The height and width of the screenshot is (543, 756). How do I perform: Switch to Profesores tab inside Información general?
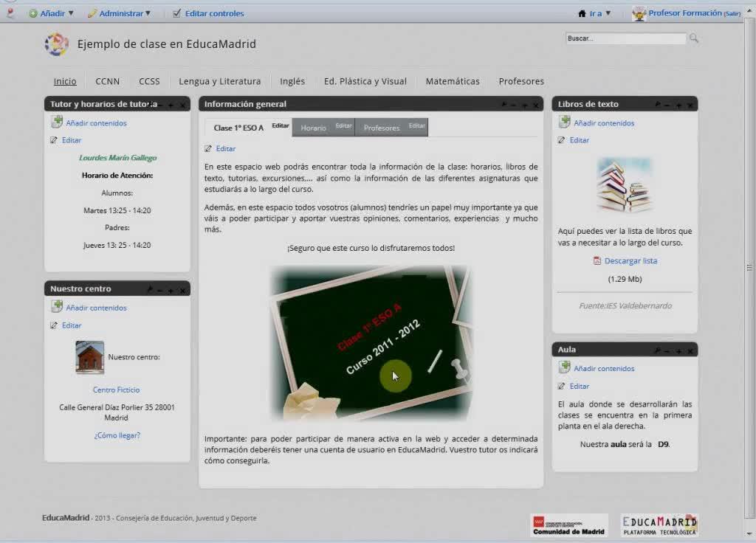point(382,128)
